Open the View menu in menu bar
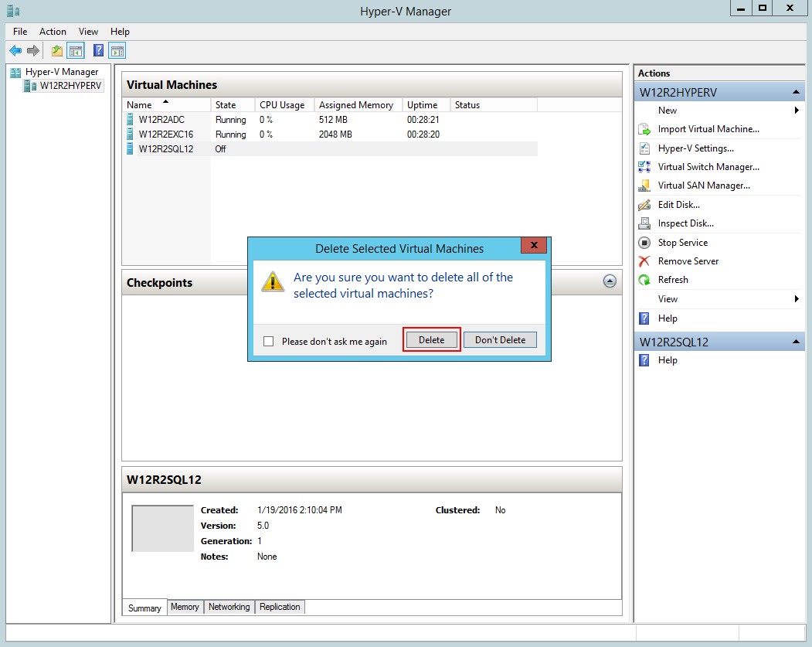This screenshot has height=647, width=812. tap(88, 32)
